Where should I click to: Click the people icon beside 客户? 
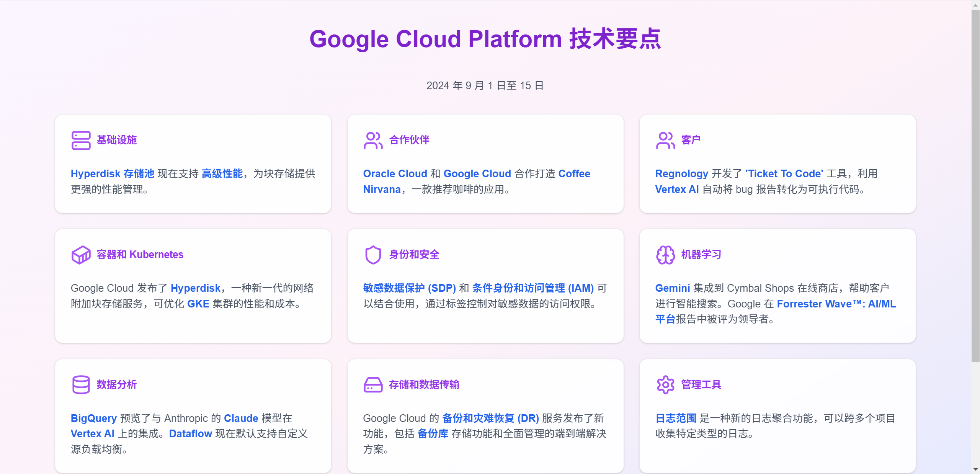(665, 140)
